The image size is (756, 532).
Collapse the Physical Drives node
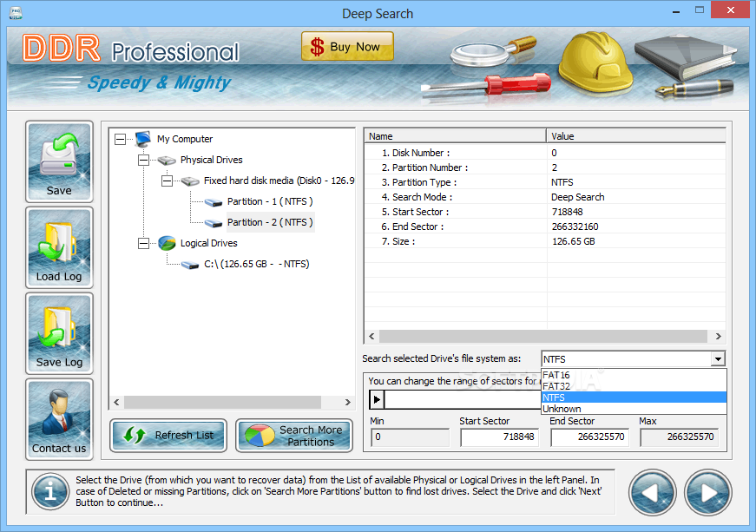(143, 160)
